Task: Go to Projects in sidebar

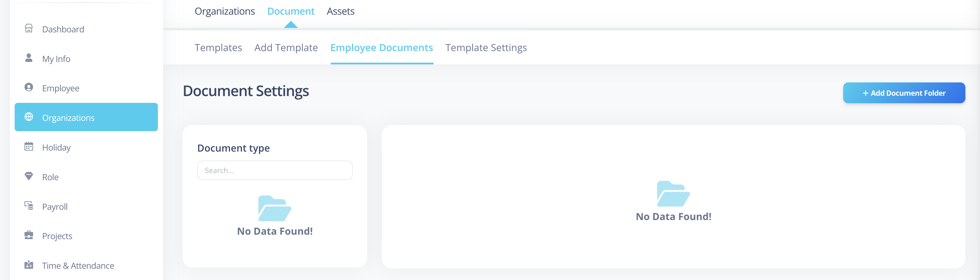Action: click(86, 236)
